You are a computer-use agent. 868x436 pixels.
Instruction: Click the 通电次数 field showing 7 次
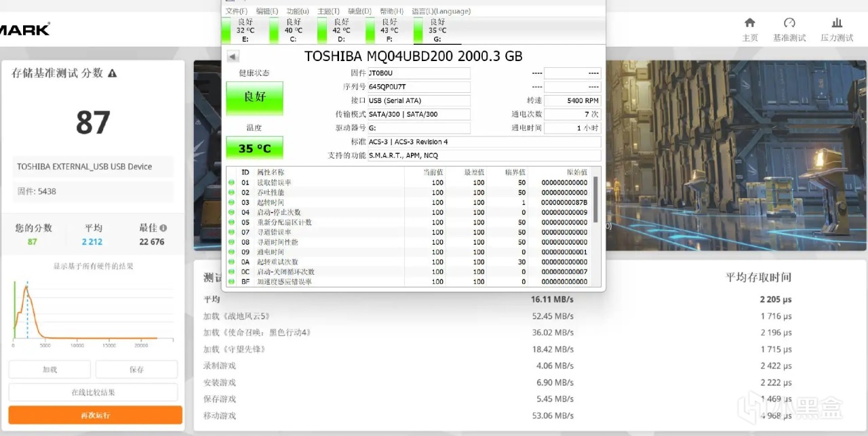572,114
